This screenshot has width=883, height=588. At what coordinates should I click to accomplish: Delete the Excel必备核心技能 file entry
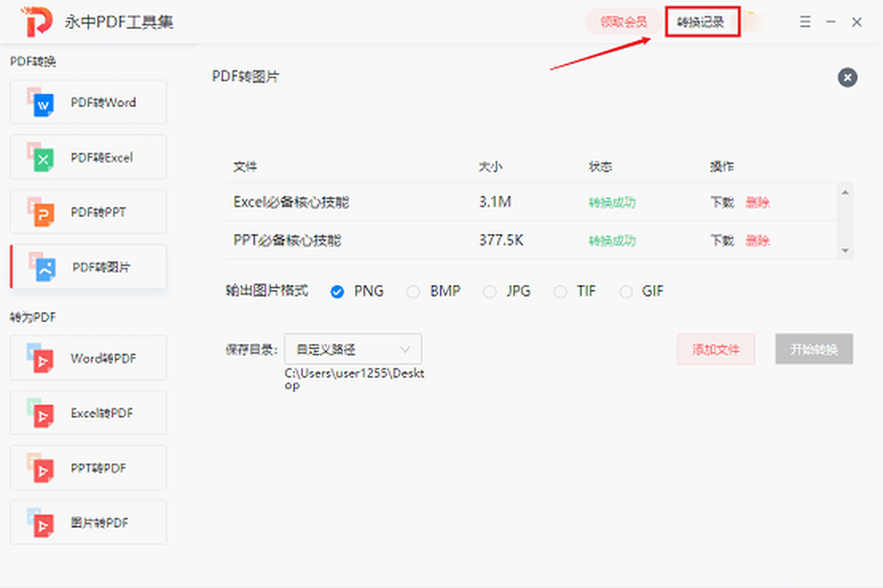pos(757,202)
